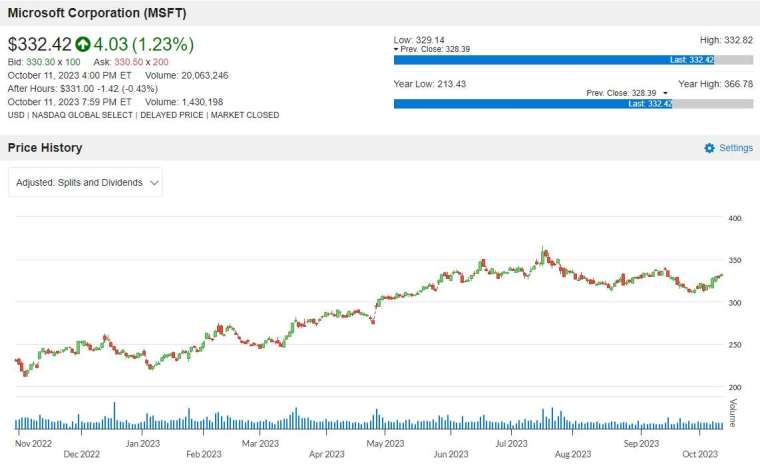Click the Microsoft Corporation (MSFT) heading
The height and width of the screenshot is (470, 760).
pyautogui.click(x=97, y=13)
